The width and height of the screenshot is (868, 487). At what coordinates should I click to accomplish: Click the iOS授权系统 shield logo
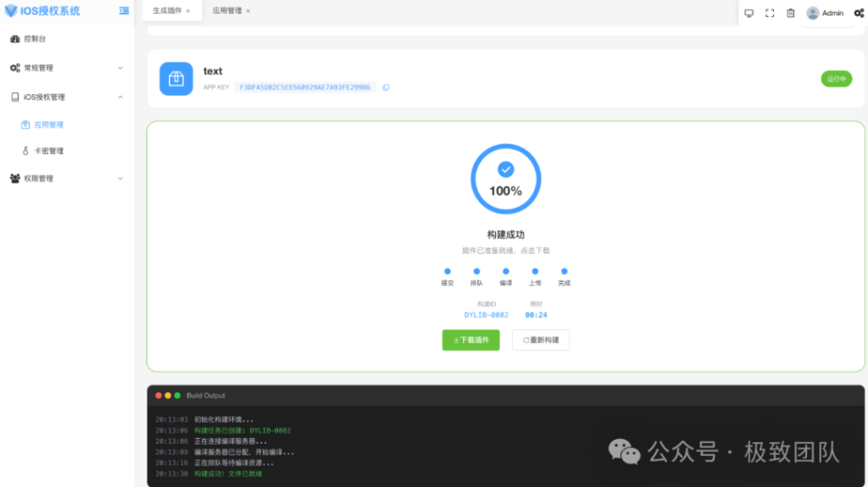[10, 11]
